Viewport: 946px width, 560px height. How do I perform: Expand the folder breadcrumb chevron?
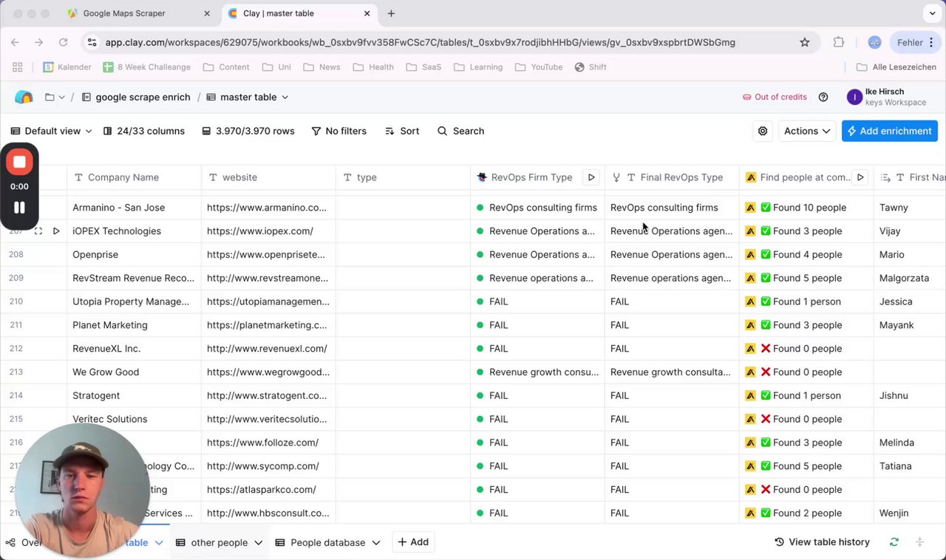point(61,97)
